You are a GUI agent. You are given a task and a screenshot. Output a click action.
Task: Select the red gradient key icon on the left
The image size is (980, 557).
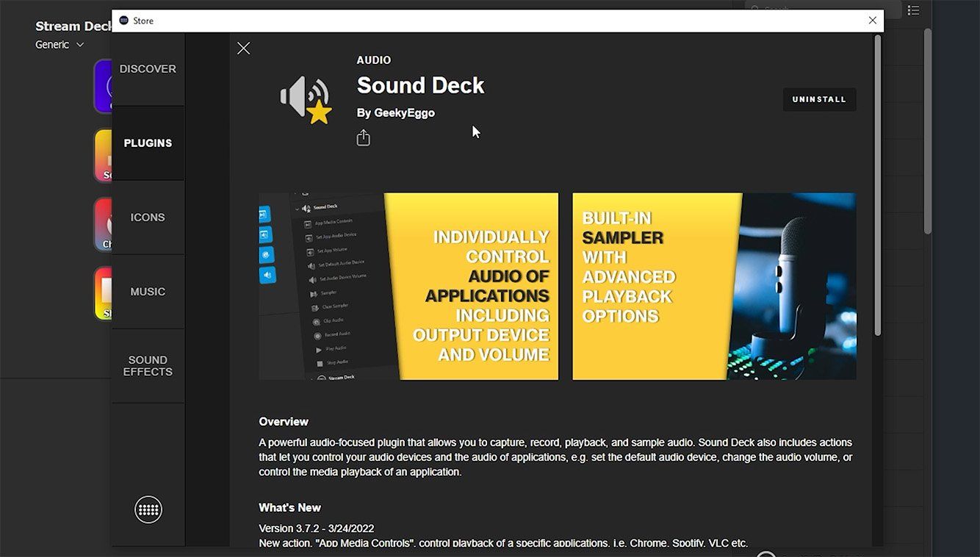point(103,224)
